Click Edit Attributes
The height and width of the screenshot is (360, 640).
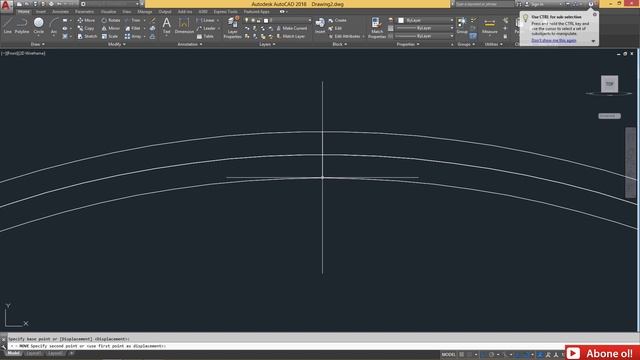pyautogui.click(x=344, y=36)
